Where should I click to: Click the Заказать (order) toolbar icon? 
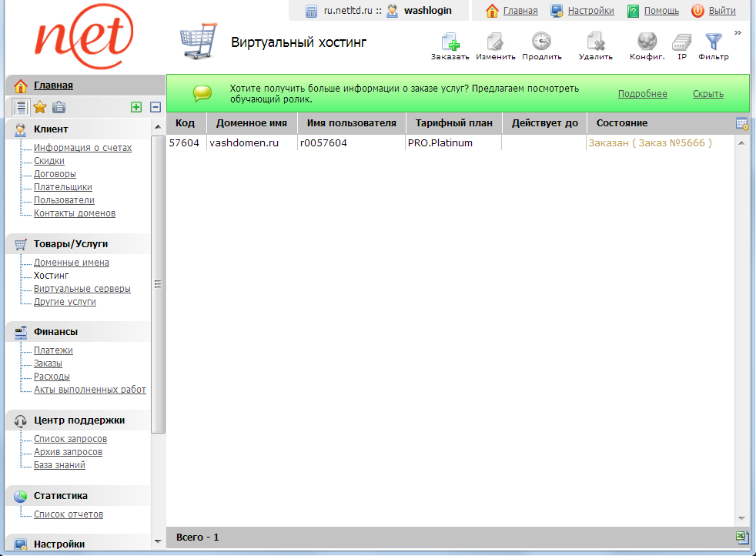450,42
